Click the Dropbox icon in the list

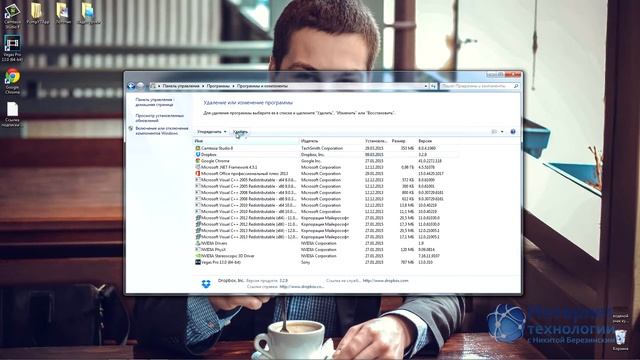tap(198, 155)
